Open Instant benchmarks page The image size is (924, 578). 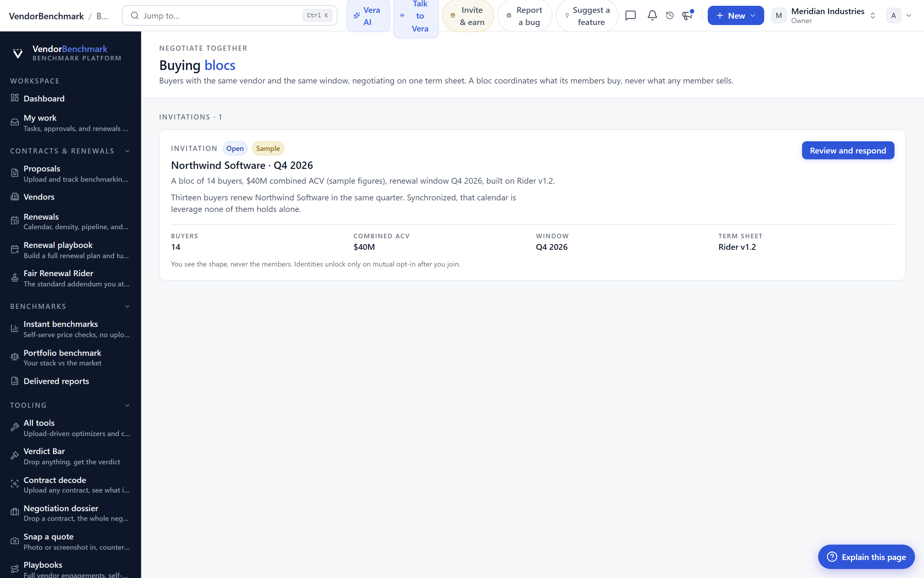pyautogui.click(x=70, y=329)
